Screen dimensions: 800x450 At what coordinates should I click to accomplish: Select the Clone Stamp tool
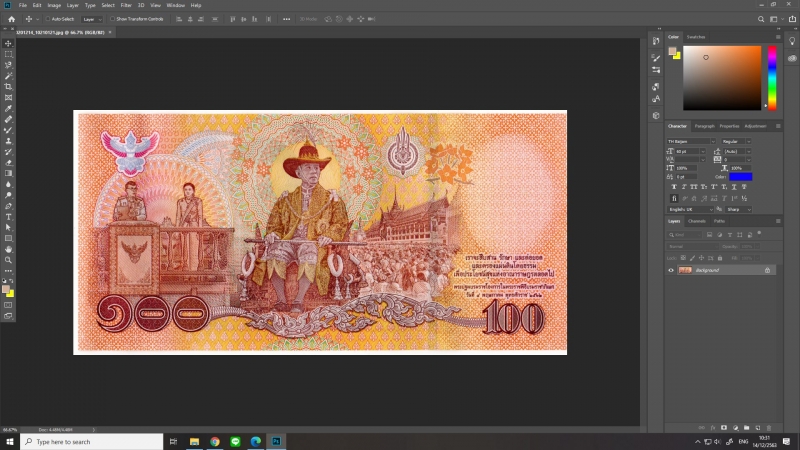(8, 141)
